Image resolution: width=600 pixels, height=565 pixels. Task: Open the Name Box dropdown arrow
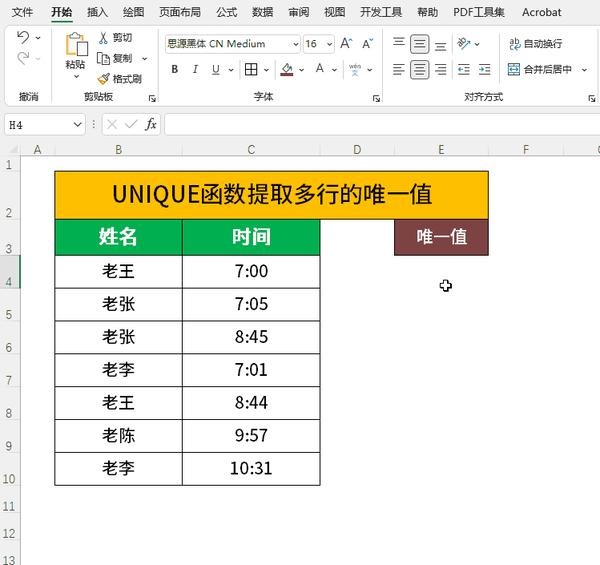coord(78,125)
